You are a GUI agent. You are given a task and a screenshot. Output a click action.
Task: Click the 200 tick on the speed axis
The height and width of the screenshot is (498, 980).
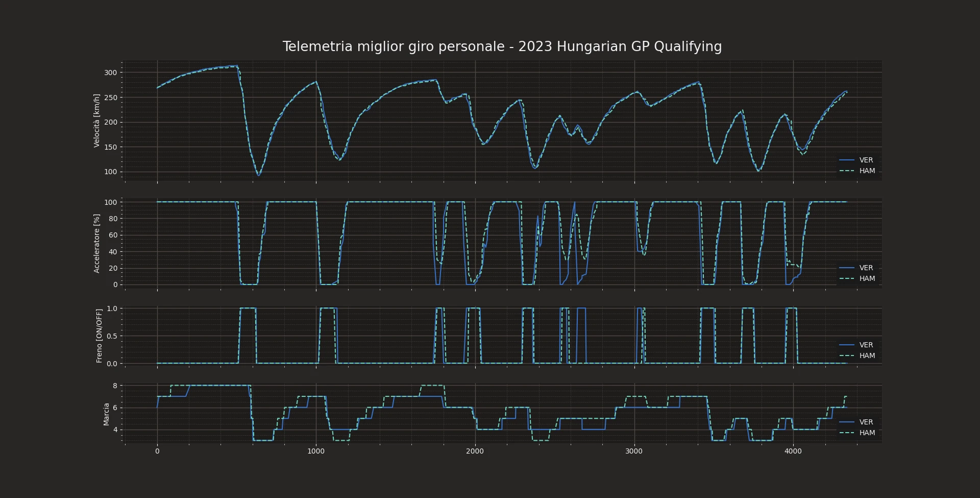click(x=110, y=122)
